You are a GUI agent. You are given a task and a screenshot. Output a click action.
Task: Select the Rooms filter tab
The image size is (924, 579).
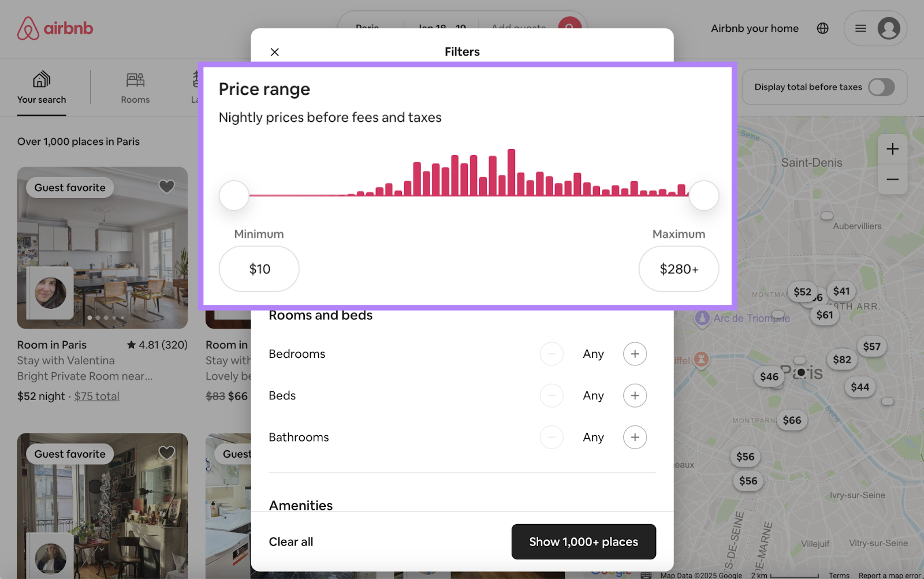(x=135, y=87)
